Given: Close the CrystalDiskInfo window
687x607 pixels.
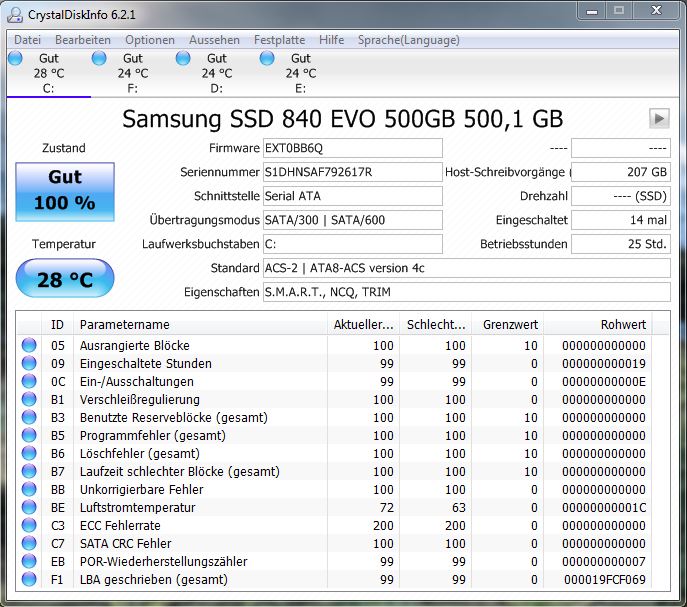Looking at the screenshot, I should (x=656, y=11).
